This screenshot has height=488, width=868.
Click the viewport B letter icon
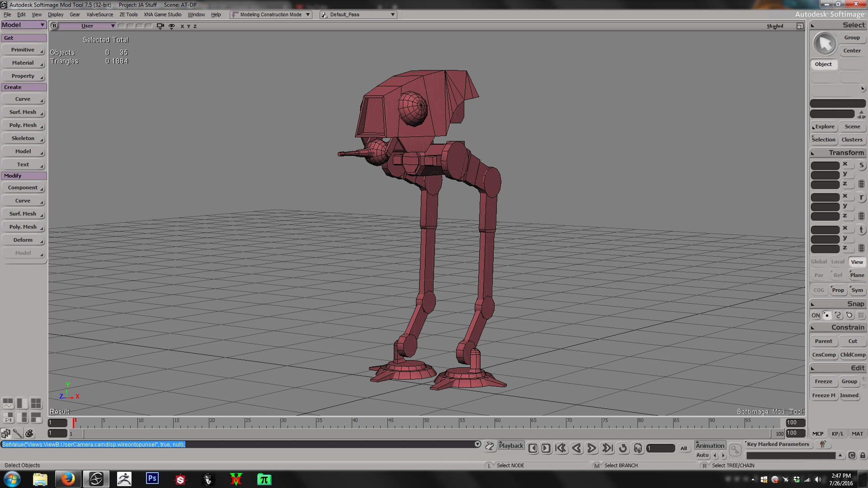point(54,26)
